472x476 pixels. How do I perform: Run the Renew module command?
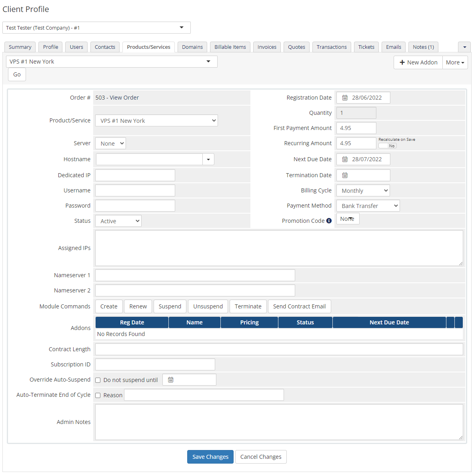[138, 306]
